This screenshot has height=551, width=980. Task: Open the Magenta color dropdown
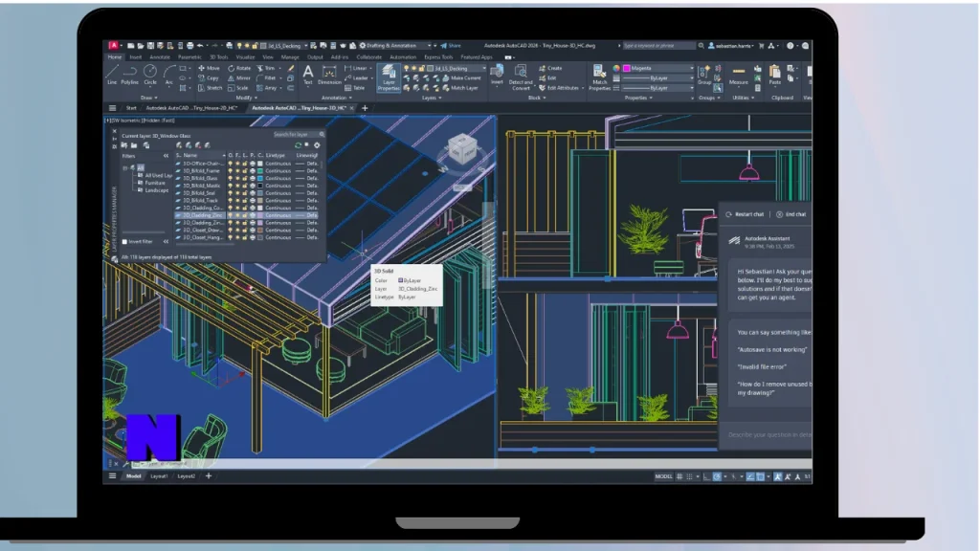point(691,68)
